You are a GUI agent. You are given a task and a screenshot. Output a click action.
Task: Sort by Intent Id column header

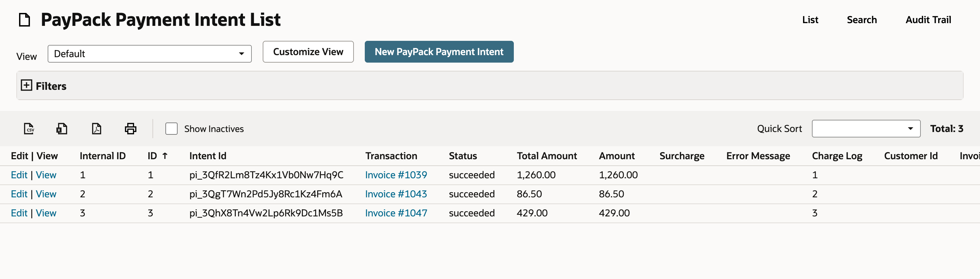pos(208,156)
